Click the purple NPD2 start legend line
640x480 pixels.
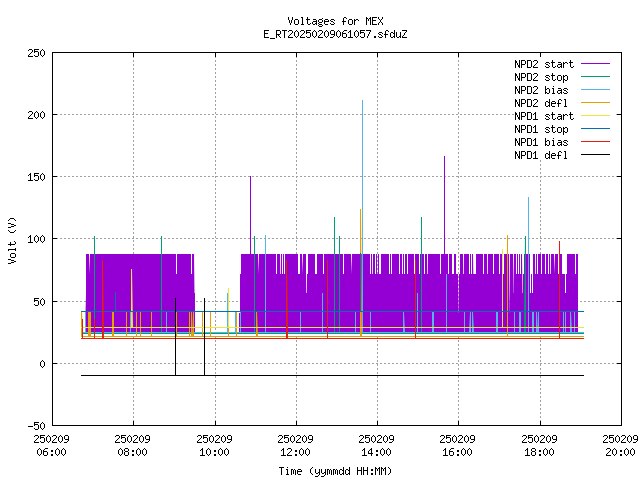[x=596, y=64]
